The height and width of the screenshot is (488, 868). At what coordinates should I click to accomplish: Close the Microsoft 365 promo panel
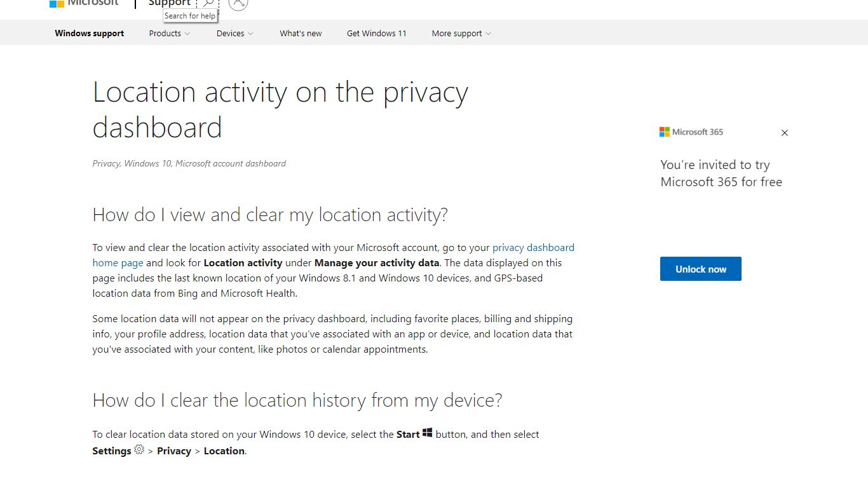pyautogui.click(x=785, y=133)
